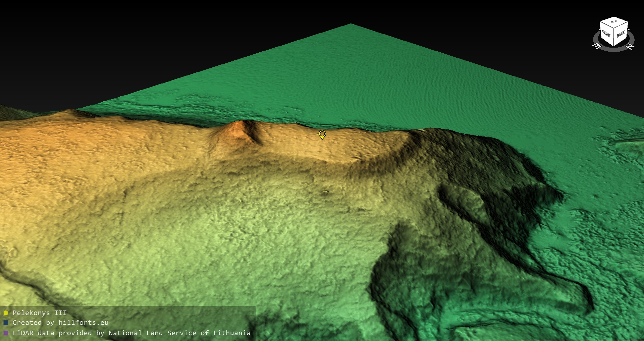Click the black background left of the terrain
Viewport: 644px width, 341px height.
tap(84, 50)
